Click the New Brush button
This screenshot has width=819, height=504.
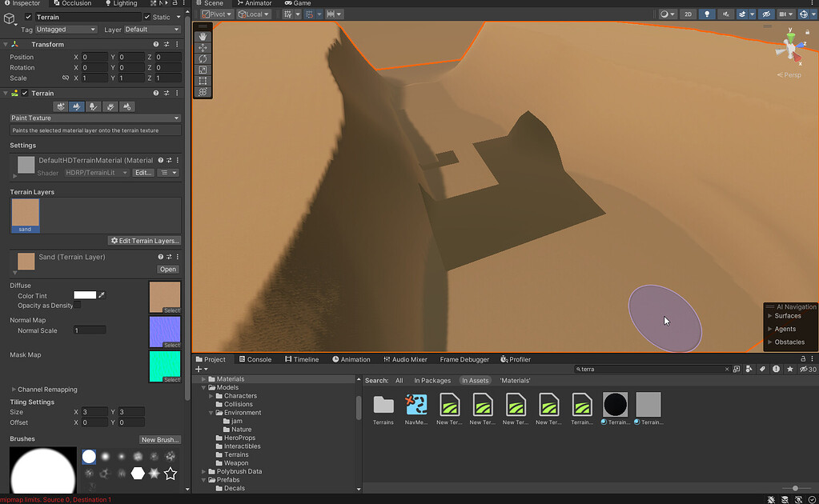159,439
